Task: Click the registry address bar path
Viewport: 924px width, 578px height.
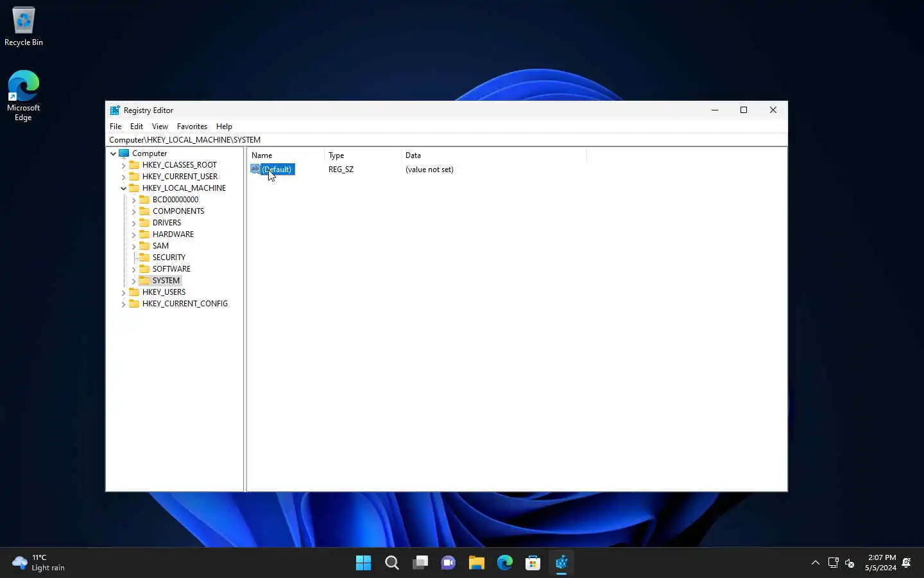Action: click(446, 139)
